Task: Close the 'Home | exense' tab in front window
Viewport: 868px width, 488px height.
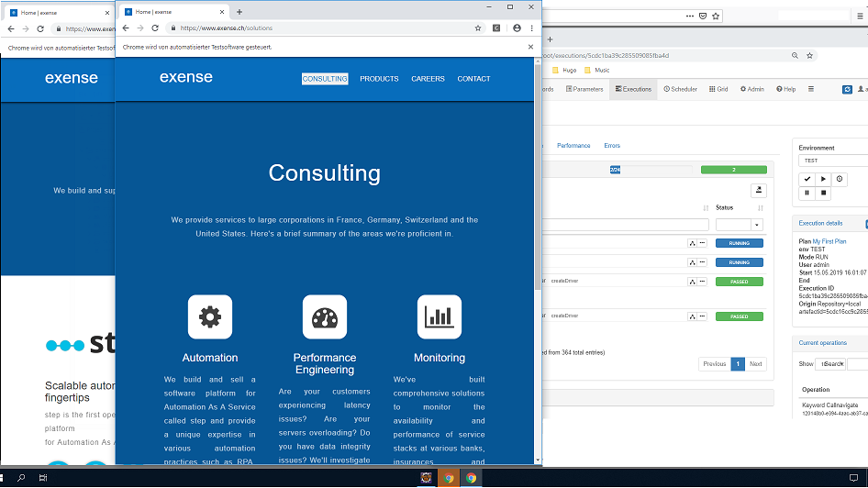Action: [x=222, y=12]
